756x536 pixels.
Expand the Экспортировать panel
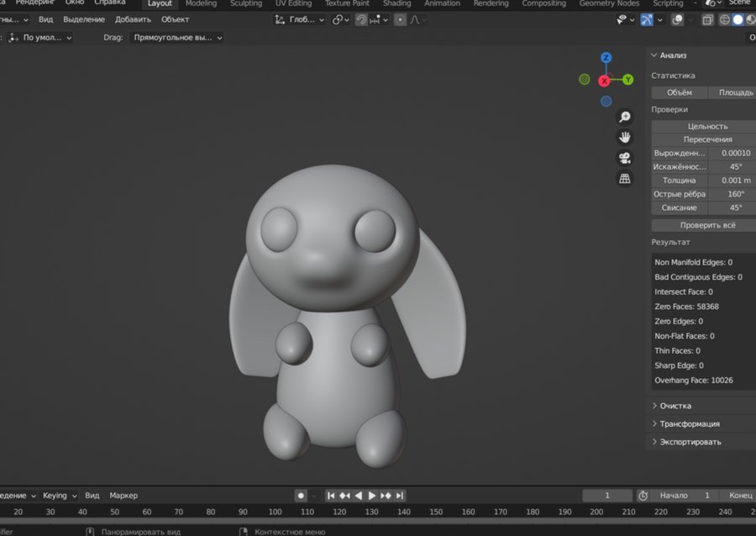click(690, 442)
